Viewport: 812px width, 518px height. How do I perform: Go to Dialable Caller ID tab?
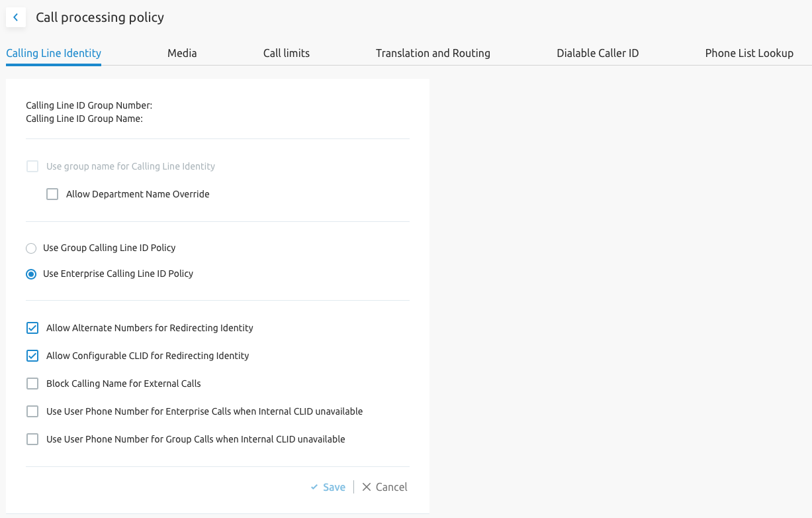coord(598,53)
